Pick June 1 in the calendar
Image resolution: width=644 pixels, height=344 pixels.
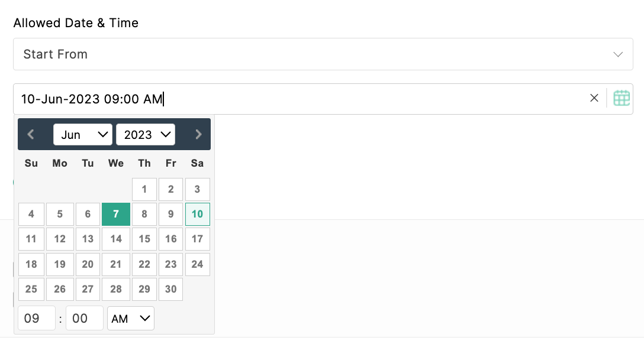click(144, 189)
